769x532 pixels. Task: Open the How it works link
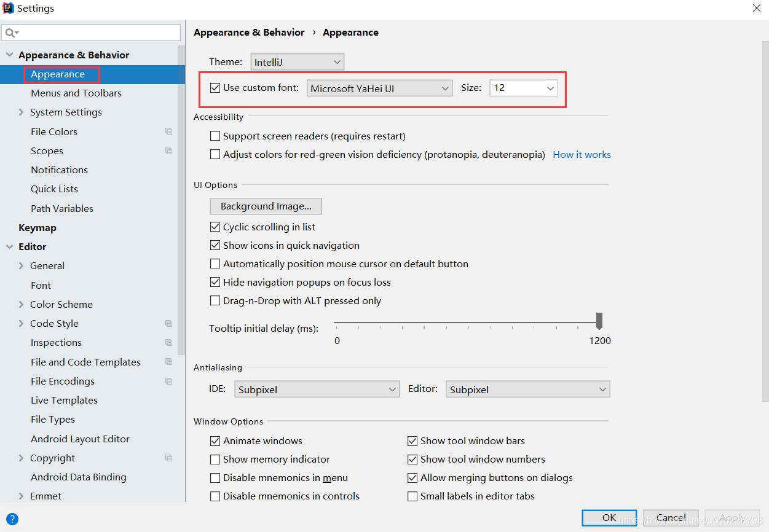click(x=582, y=154)
